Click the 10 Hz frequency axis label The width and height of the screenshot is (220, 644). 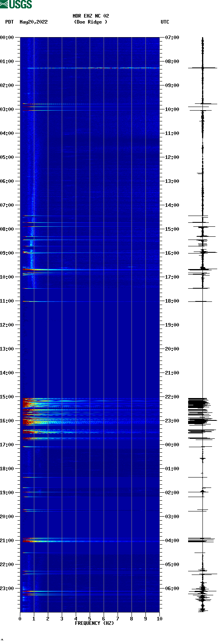(159, 619)
